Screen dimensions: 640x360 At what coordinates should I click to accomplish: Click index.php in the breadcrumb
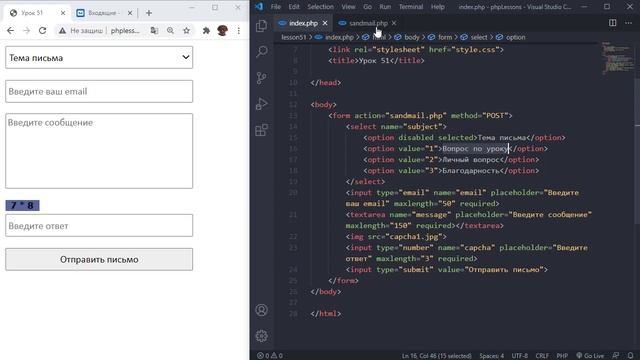click(x=339, y=37)
